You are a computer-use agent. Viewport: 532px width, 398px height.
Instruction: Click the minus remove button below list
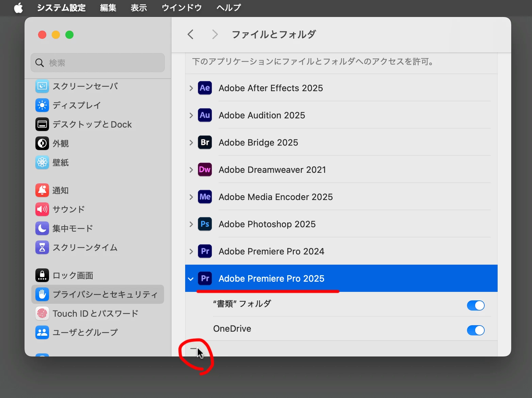[194, 349]
